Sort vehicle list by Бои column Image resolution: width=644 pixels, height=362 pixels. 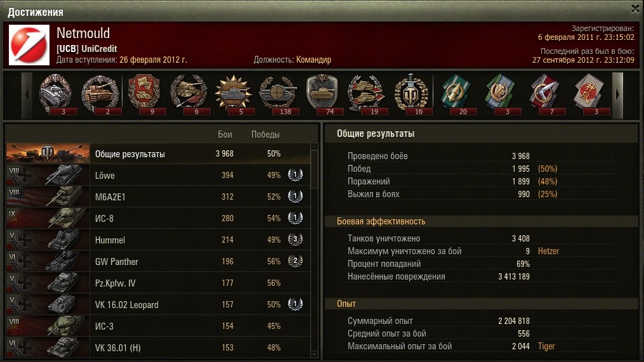(225, 134)
